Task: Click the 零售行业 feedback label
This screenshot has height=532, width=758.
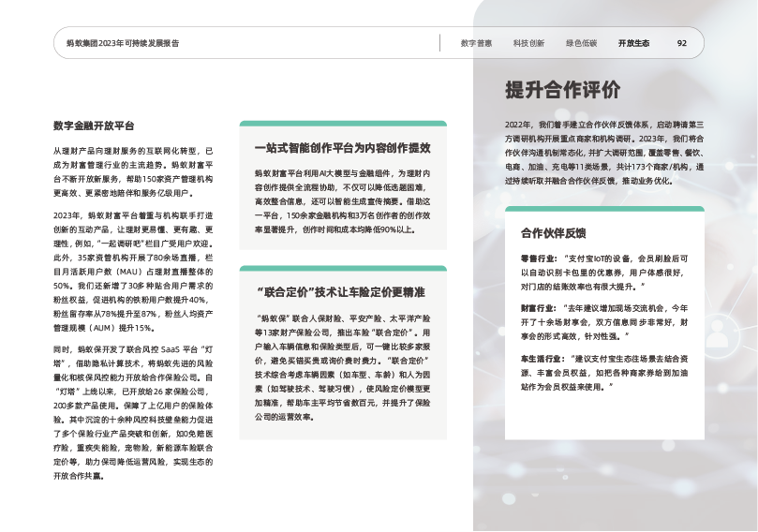Action: click(x=539, y=257)
